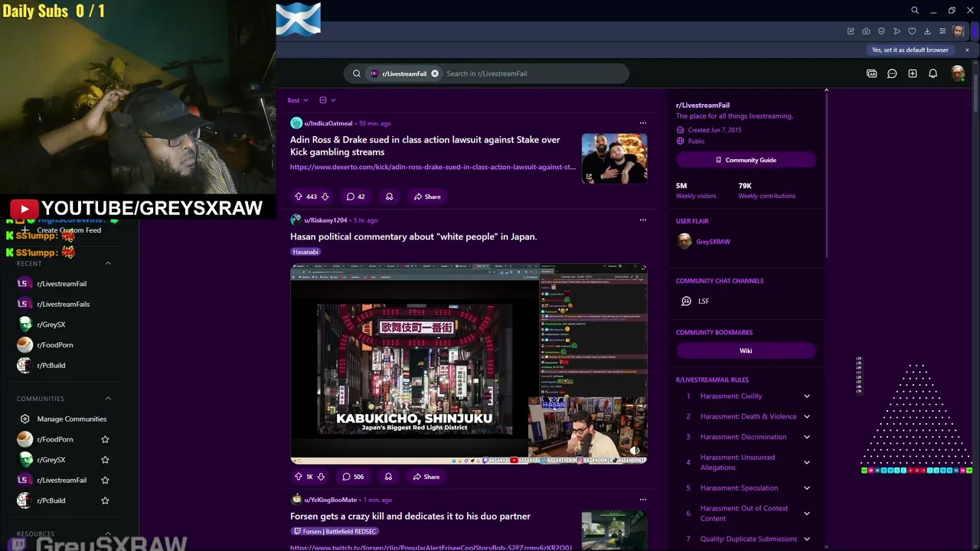Open the dexerto.com article link
The image size is (980, 551).
click(x=433, y=167)
